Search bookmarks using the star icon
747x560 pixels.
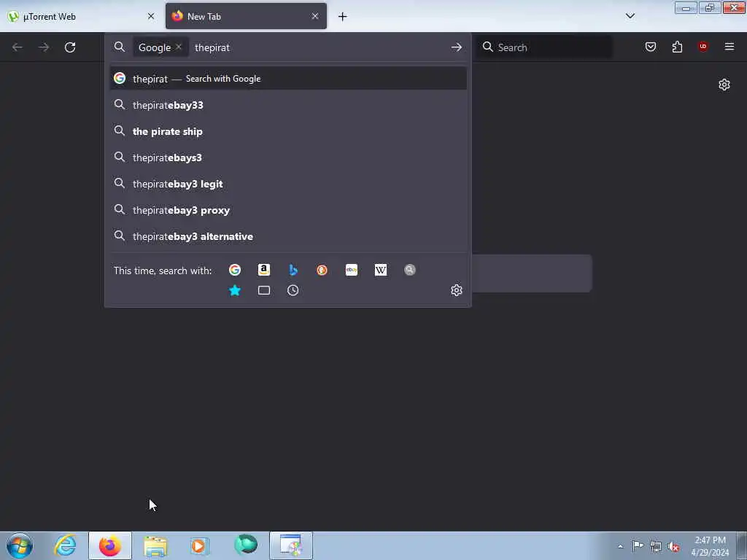(x=235, y=290)
